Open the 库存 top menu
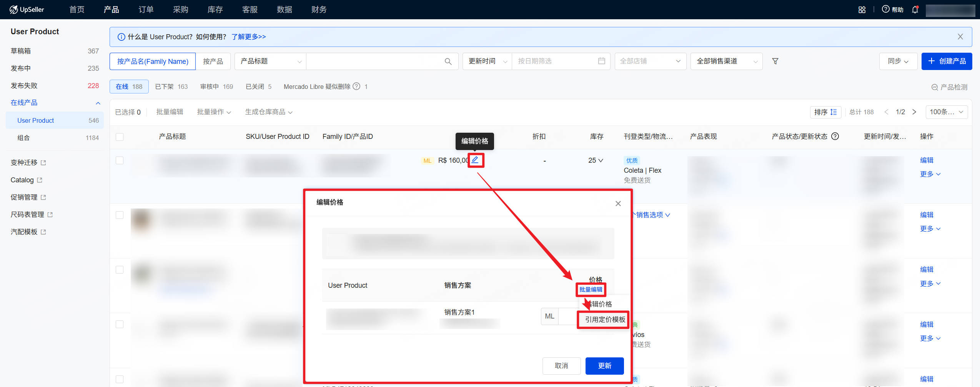Image resolution: width=980 pixels, height=387 pixels. [x=215, y=10]
